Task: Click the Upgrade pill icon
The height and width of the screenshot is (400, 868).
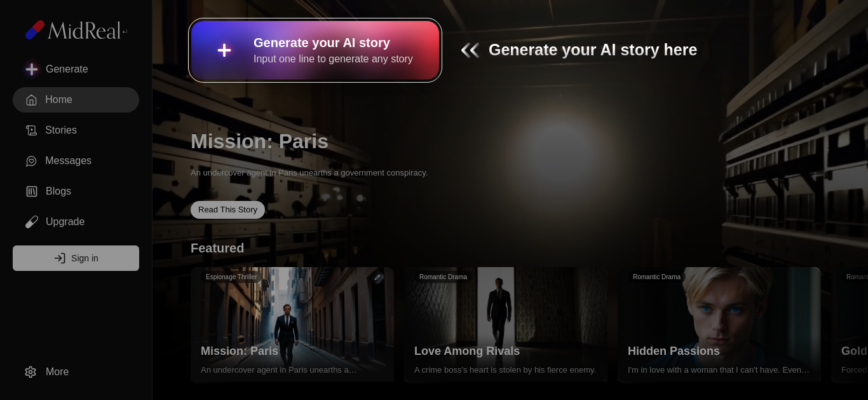Action: pyautogui.click(x=31, y=222)
